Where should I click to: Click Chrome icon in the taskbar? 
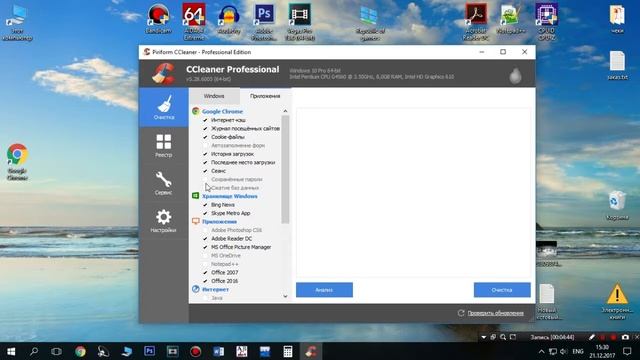(x=80, y=351)
